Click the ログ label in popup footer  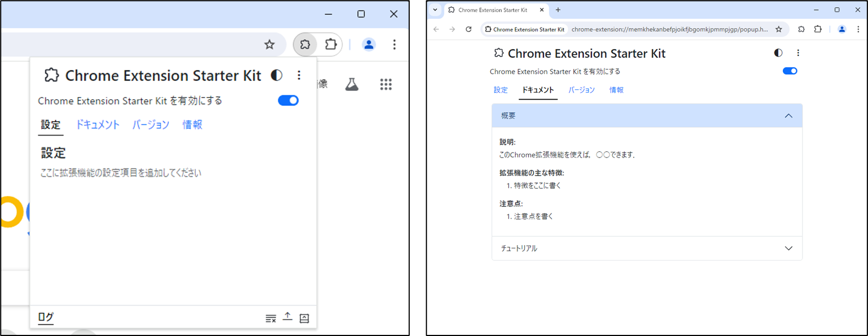pos(46,317)
